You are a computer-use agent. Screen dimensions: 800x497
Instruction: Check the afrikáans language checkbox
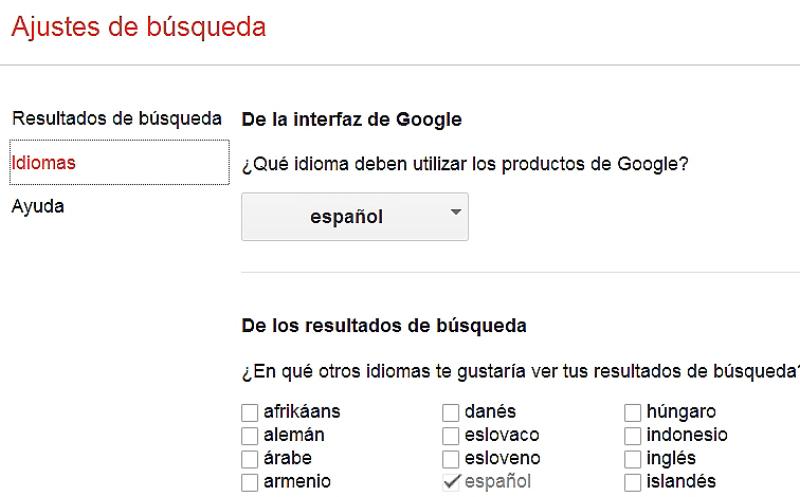point(249,412)
